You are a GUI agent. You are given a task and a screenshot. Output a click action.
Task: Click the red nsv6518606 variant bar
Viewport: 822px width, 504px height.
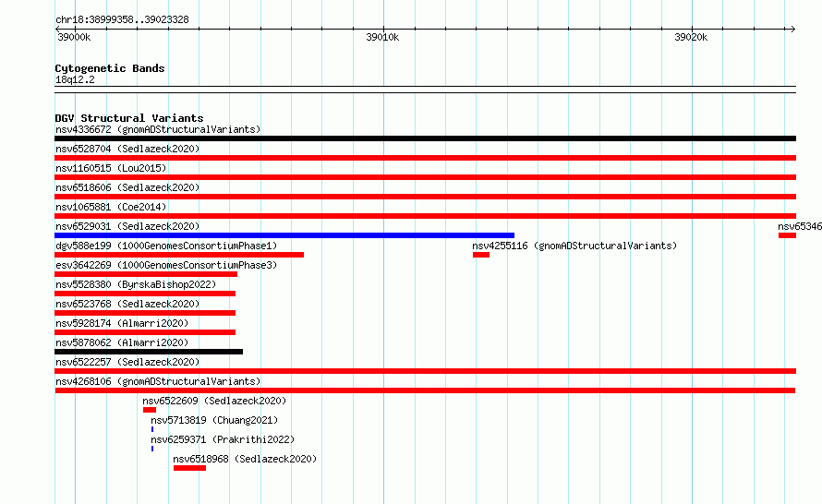(425, 197)
